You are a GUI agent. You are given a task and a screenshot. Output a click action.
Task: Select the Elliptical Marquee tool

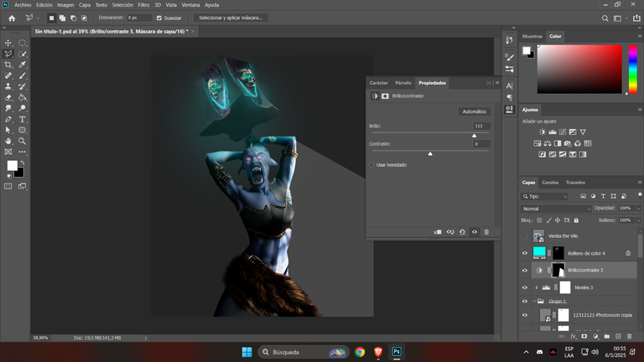(22, 43)
